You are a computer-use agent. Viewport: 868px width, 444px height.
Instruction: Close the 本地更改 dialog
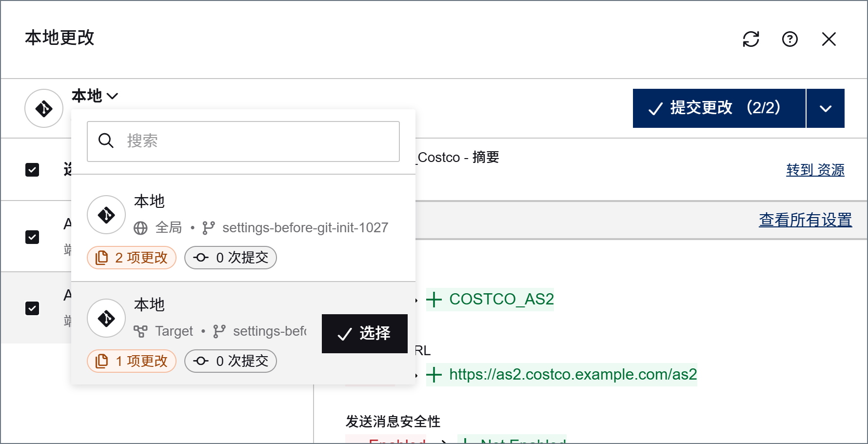point(829,39)
